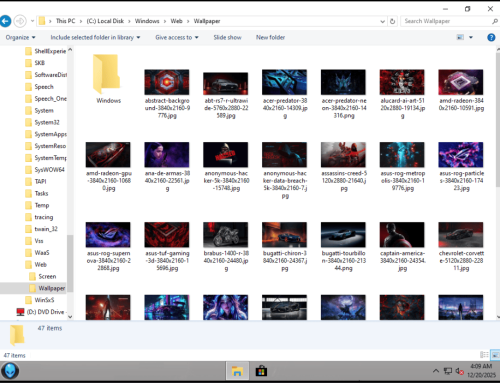This screenshot has height=383, width=500.
Task: Select amd-radeon-3840x2160-10591.jpg thumbnail
Action: pyautogui.click(x=461, y=82)
